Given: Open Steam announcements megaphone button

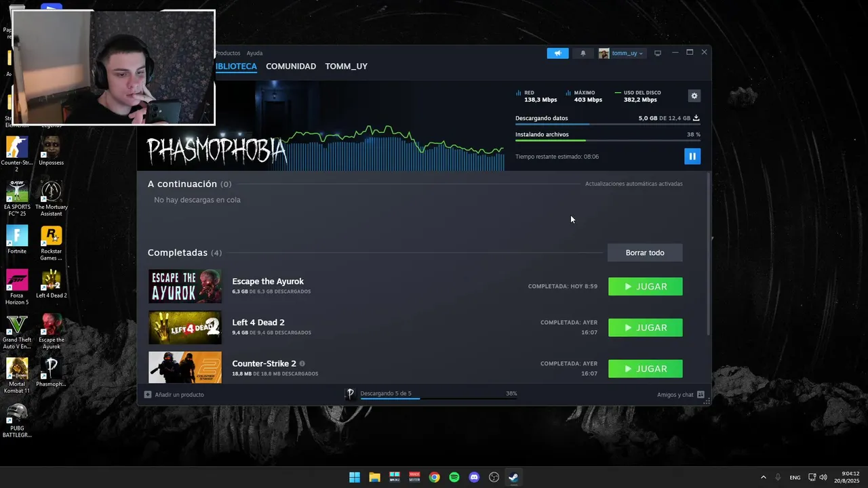Looking at the screenshot, I should tap(557, 53).
